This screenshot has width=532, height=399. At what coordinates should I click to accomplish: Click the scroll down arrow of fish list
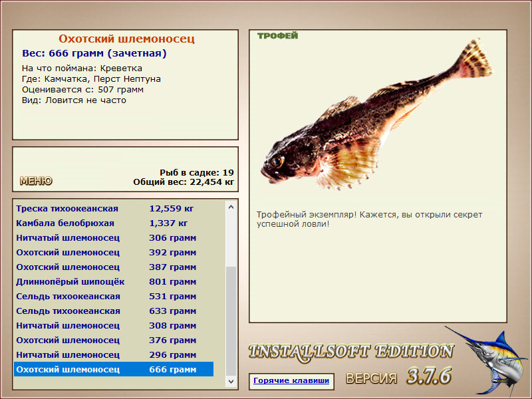tap(231, 381)
